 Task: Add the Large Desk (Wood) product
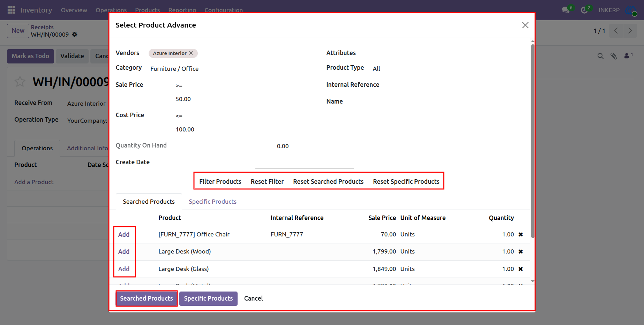pyautogui.click(x=124, y=251)
